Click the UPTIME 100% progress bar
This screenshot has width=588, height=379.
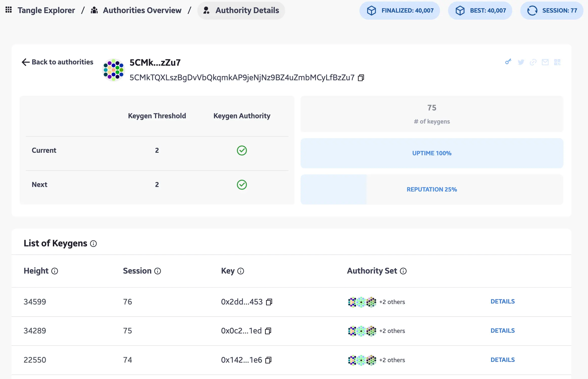pyautogui.click(x=432, y=153)
